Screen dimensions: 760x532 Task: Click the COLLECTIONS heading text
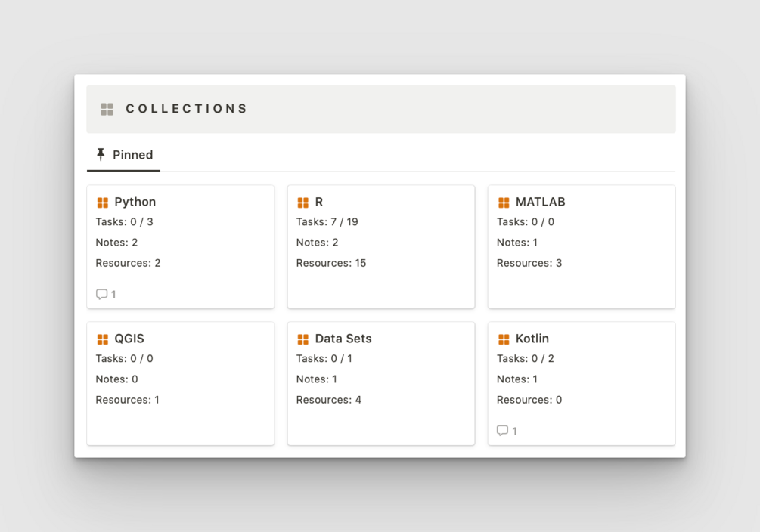(x=187, y=109)
